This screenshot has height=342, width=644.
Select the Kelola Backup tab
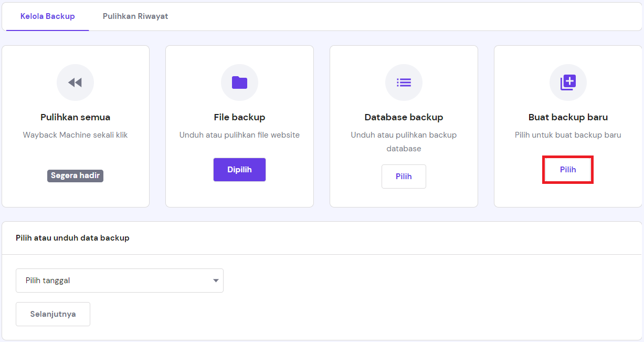[47, 16]
